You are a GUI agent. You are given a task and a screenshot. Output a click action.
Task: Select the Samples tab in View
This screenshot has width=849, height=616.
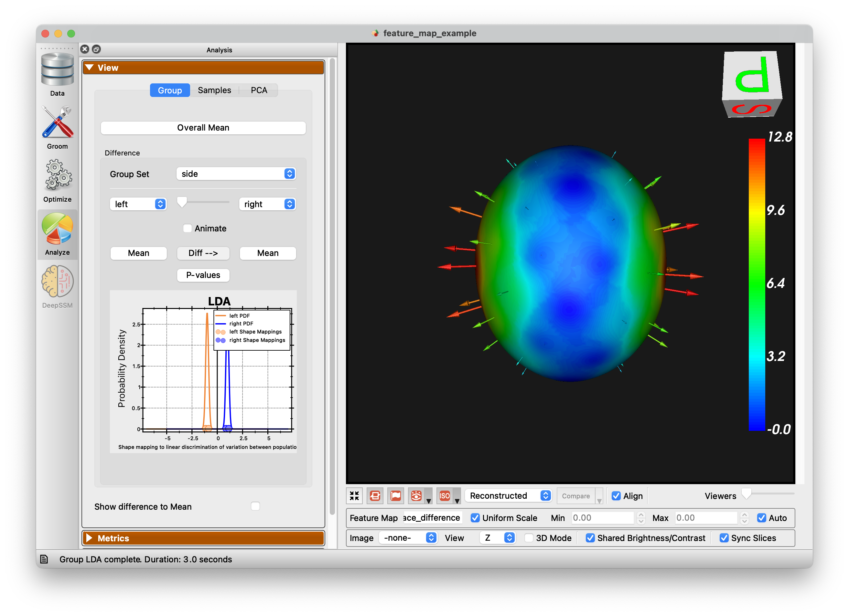pos(214,90)
